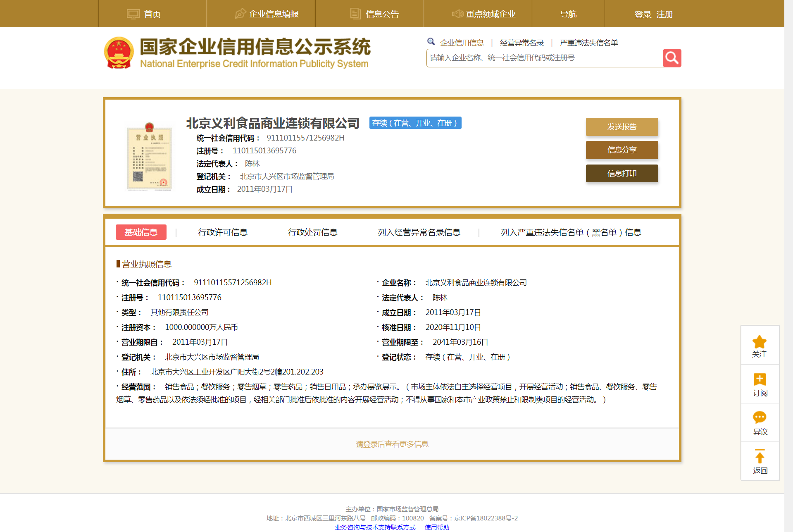Viewport: 793px width, 532px height.
Task: Select the 基础信息 tab
Action: tap(141, 232)
